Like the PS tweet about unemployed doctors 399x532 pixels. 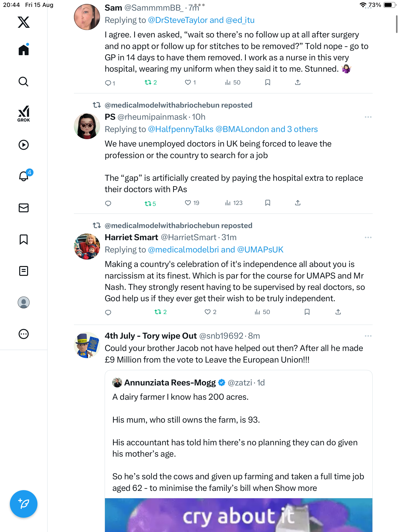[x=188, y=203]
